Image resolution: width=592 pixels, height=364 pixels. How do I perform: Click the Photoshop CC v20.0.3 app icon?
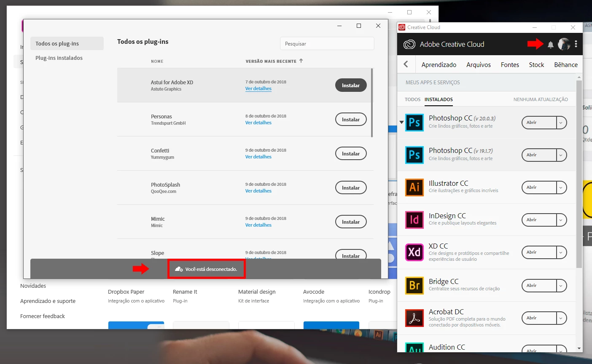point(414,122)
